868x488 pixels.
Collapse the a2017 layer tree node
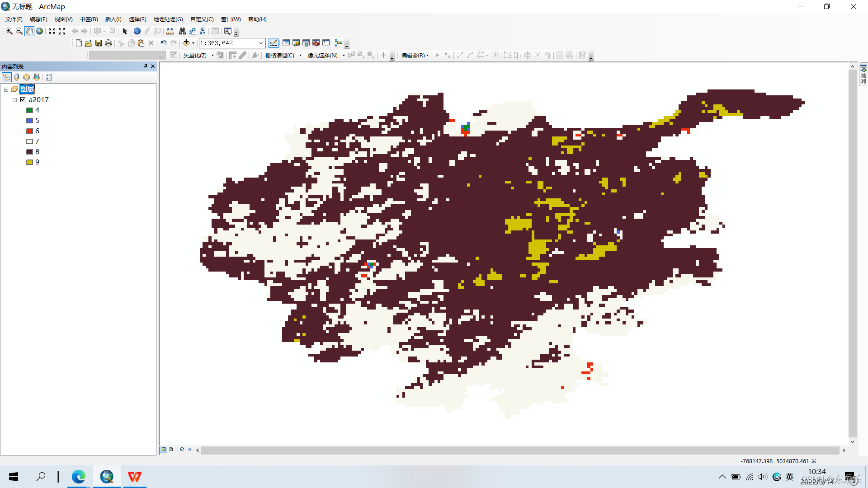click(x=14, y=100)
